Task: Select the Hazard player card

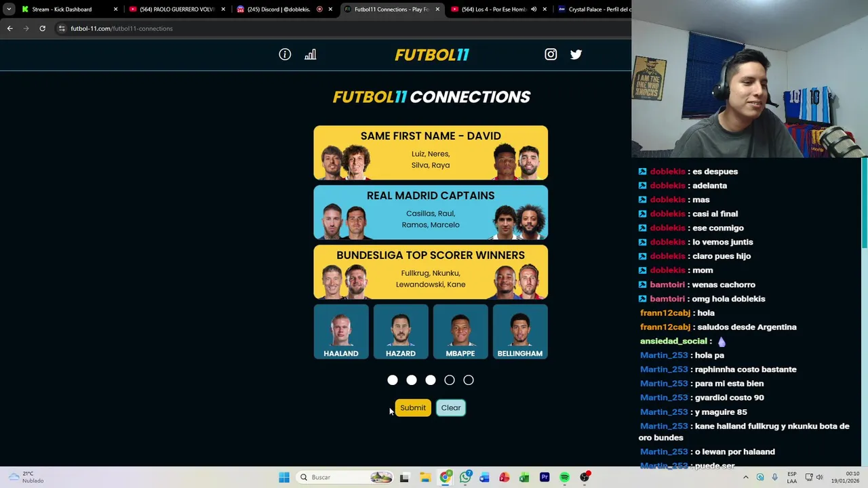Action: click(x=401, y=331)
